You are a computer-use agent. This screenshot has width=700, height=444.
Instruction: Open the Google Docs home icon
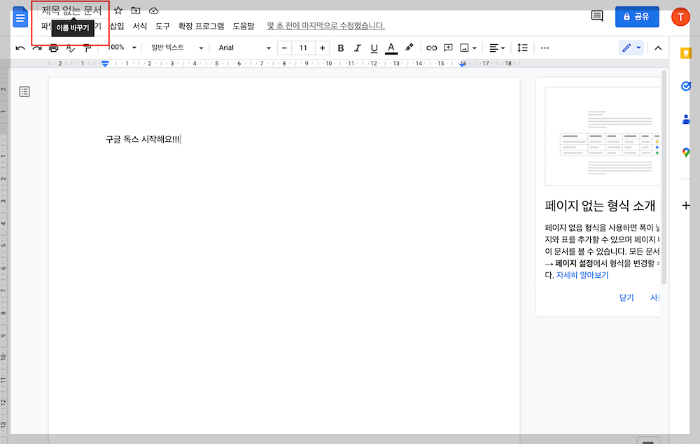click(20, 17)
